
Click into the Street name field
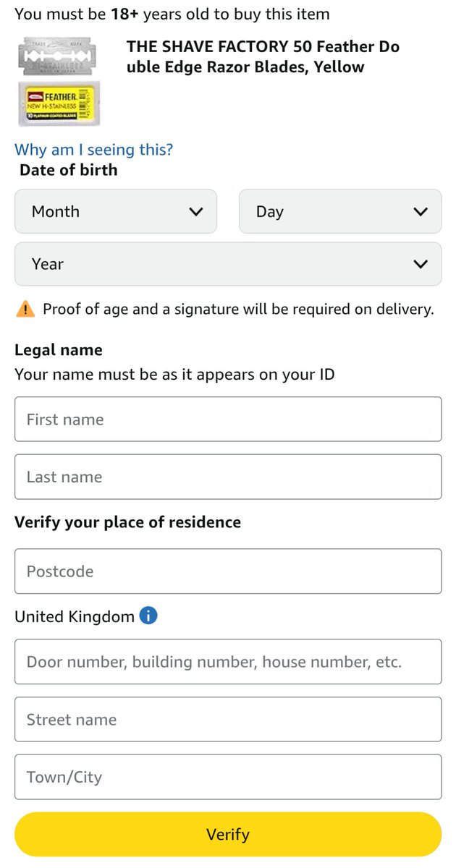[x=228, y=720]
